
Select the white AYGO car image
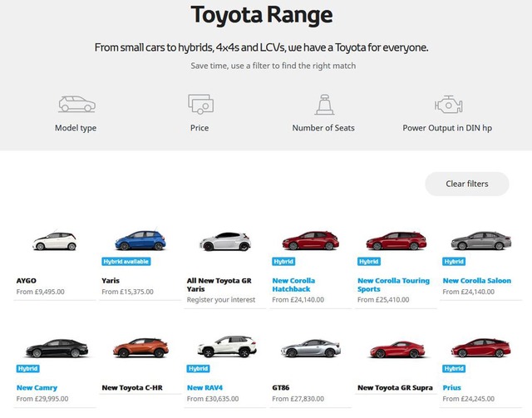click(55, 241)
